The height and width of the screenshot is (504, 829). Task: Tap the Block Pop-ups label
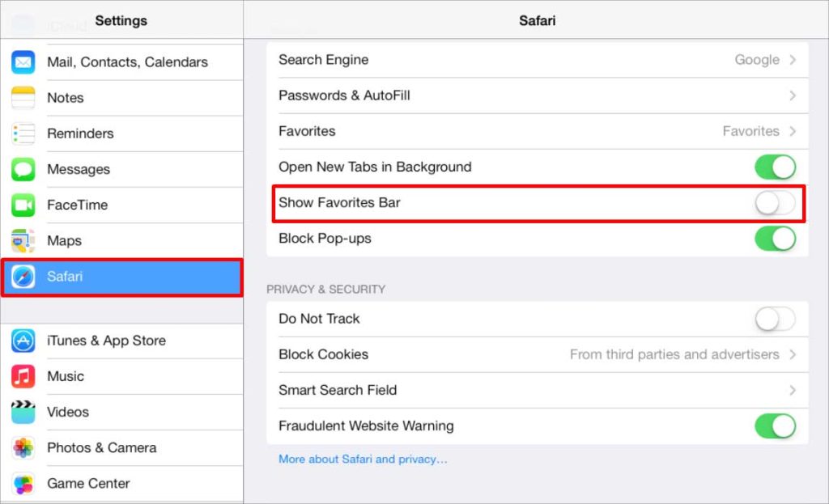[325, 239]
